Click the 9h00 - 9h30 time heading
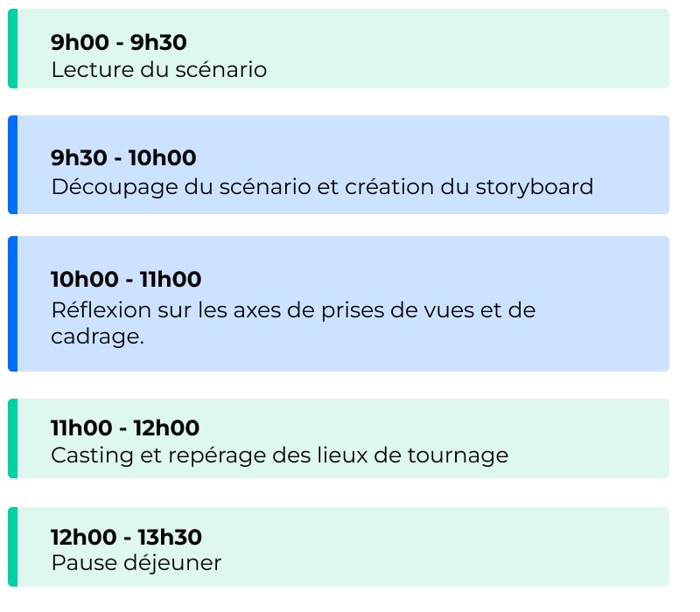Screen dimensions: 700x612 pos(119,42)
